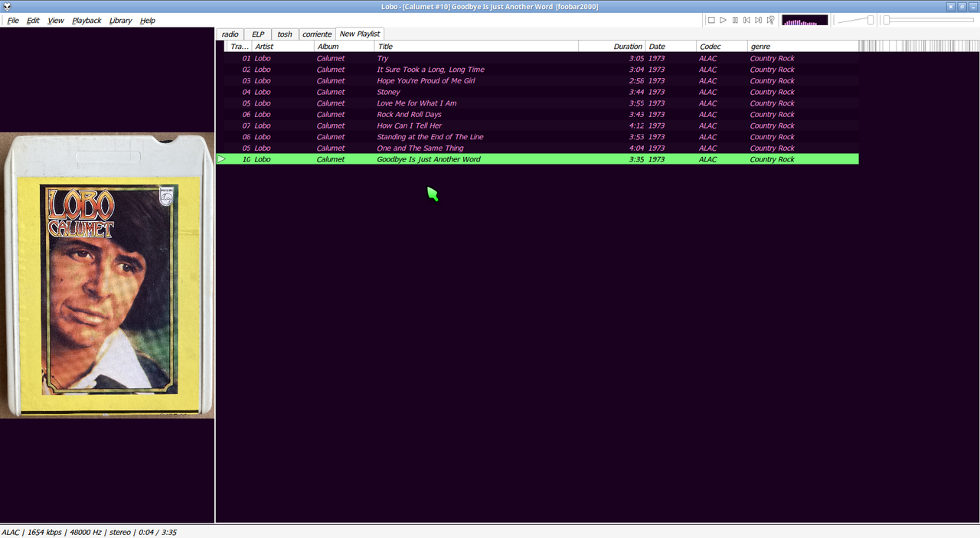
Task: Click the waveform minibar beside the genre header
Action: point(919,47)
